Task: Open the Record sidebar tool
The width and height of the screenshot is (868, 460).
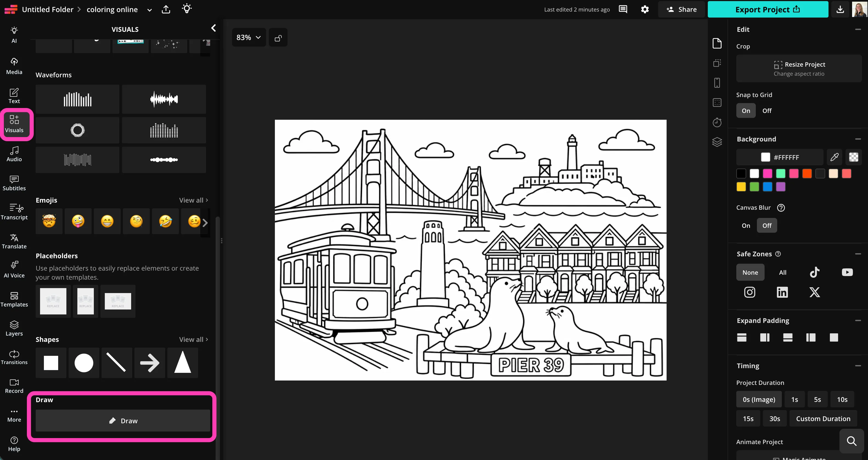Action: (14, 386)
